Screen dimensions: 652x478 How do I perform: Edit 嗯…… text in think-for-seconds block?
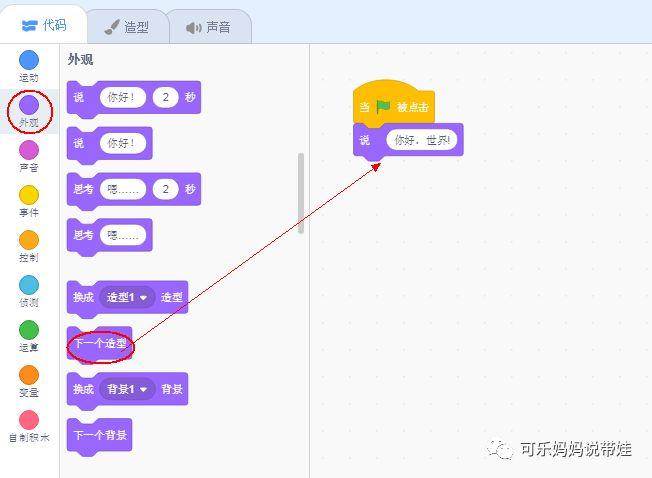123,189
